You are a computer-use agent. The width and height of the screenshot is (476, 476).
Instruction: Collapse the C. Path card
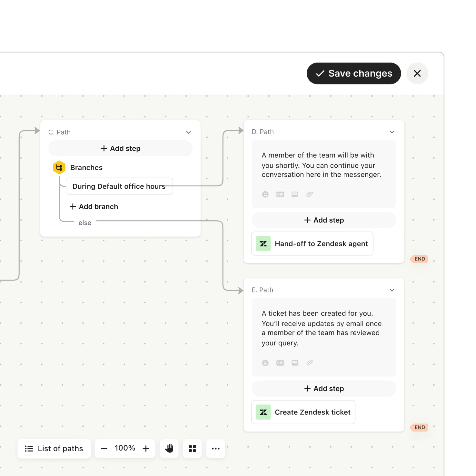coord(189,132)
